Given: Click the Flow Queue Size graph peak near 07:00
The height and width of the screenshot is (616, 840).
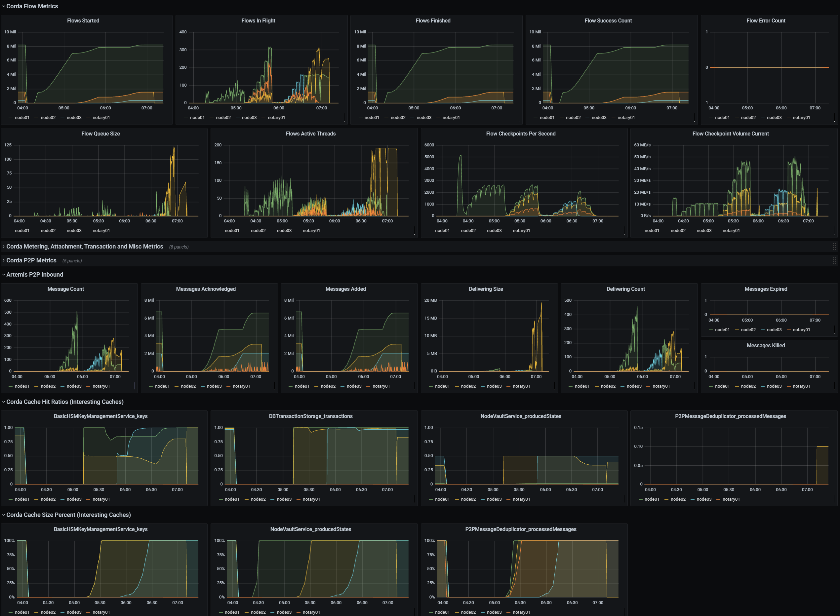Looking at the screenshot, I should click(x=174, y=148).
